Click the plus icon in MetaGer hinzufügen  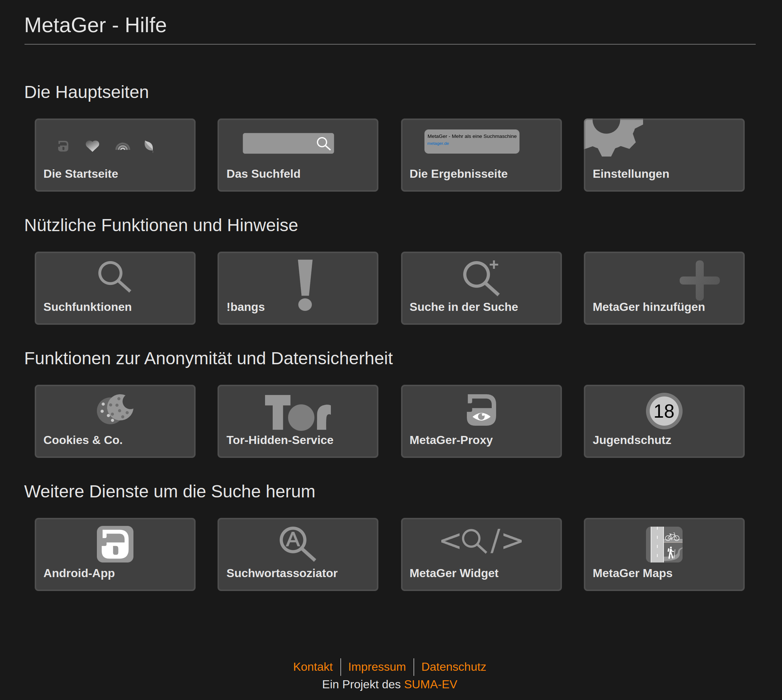pos(700,281)
